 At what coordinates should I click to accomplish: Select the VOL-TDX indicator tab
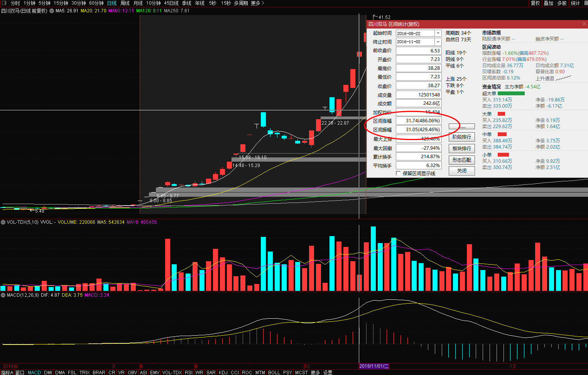click(172, 372)
